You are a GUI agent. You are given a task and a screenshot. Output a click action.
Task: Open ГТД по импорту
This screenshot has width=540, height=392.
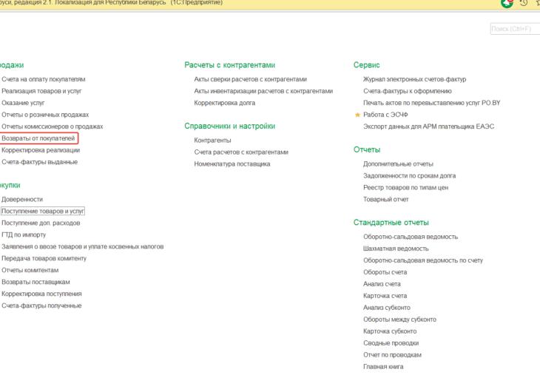coord(24,234)
